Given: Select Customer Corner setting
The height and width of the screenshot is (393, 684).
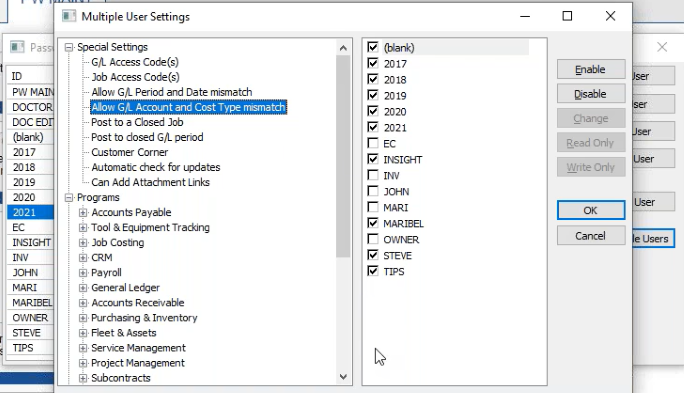Looking at the screenshot, I should point(130,152).
